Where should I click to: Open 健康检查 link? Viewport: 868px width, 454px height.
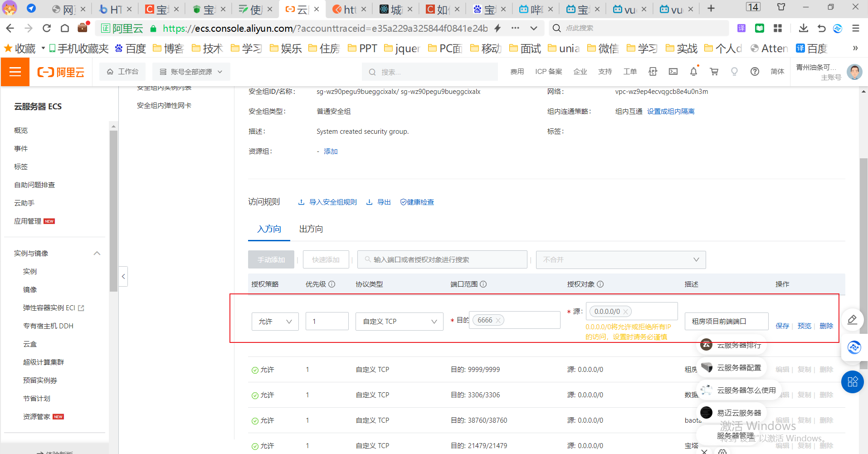[417, 202]
